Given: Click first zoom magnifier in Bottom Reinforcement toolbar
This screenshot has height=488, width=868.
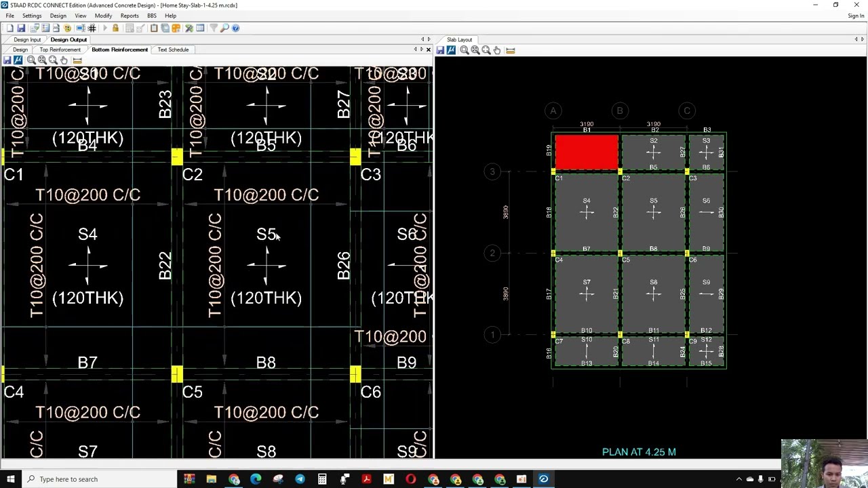Looking at the screenshot, I should pyautogui.click(x=31, y=60).
